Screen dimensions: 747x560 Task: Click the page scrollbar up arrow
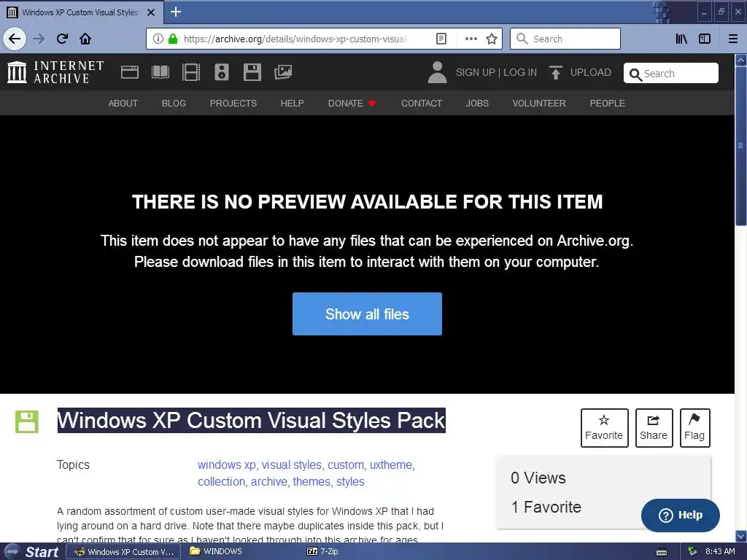tap(740, 61)
